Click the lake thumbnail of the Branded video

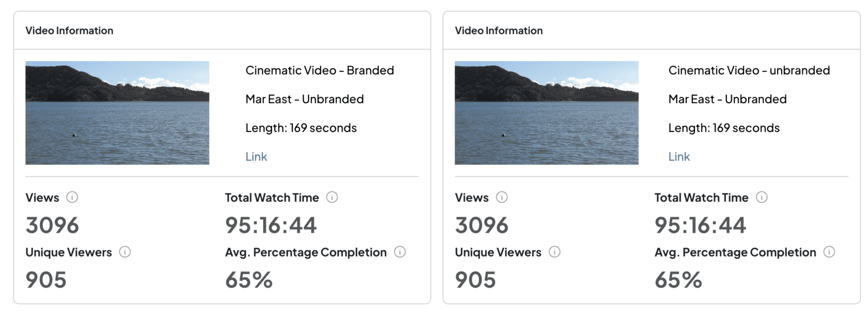[117, 113]
